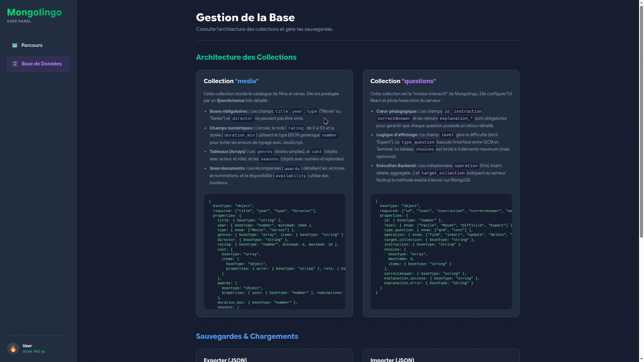Click the "duration_min" code tag in description
The image size is (644, 362).
click(x=239, y=135)
